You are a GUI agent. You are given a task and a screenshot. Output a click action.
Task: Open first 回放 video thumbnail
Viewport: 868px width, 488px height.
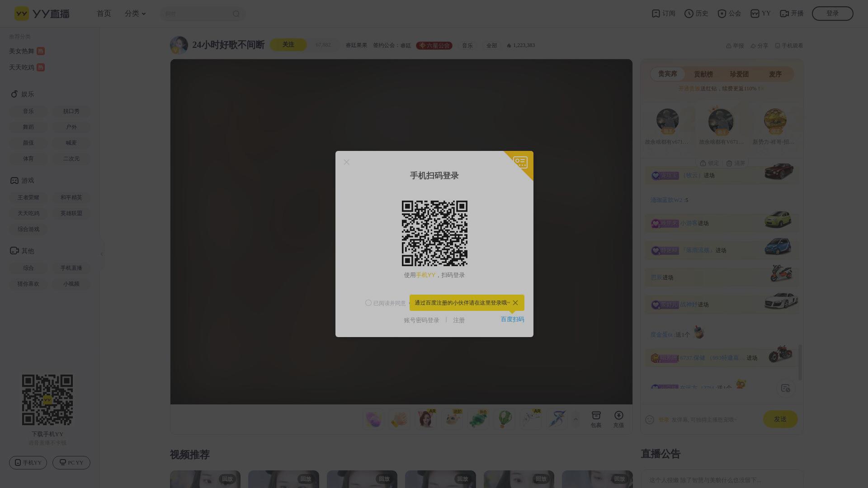(205, 479)
